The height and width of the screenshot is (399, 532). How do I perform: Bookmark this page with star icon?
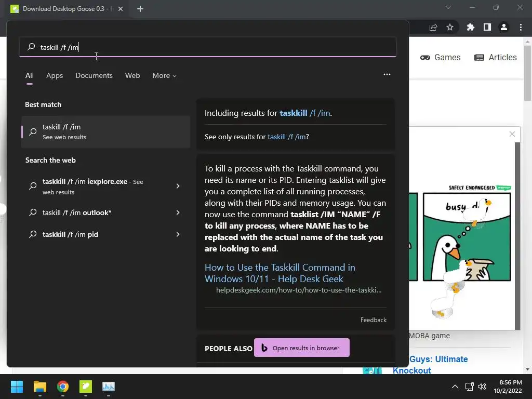pos(450,27)
